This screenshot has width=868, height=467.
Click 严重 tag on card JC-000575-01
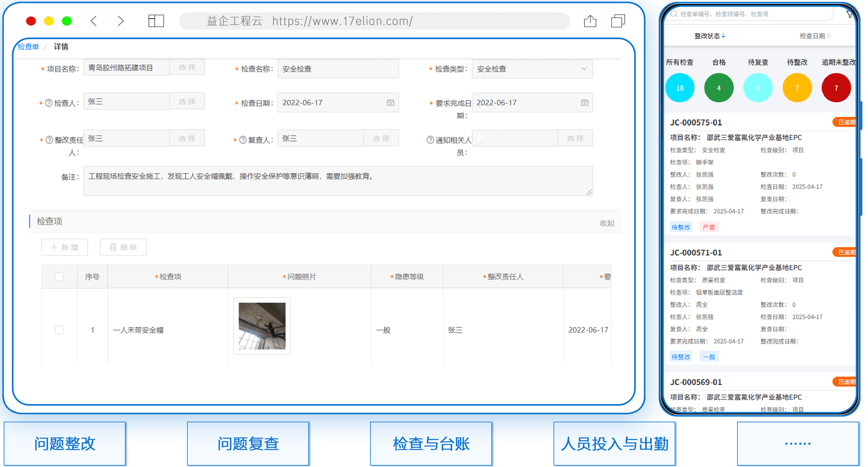709,227
